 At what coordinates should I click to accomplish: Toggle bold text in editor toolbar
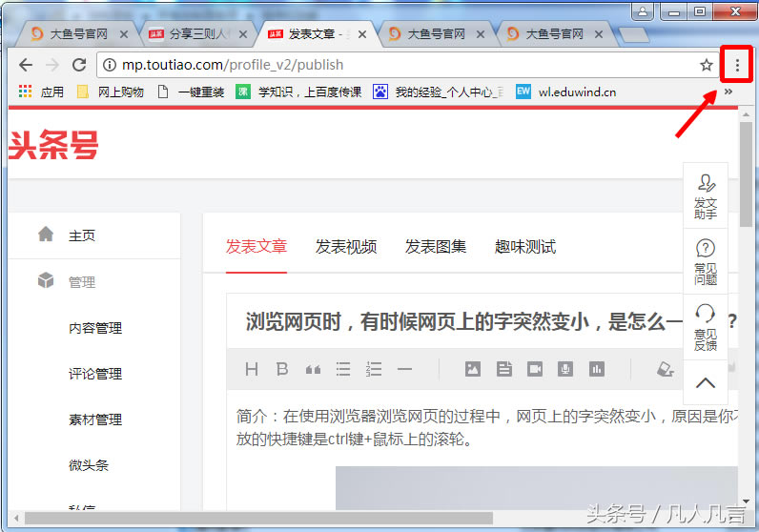tap(281, 369)
